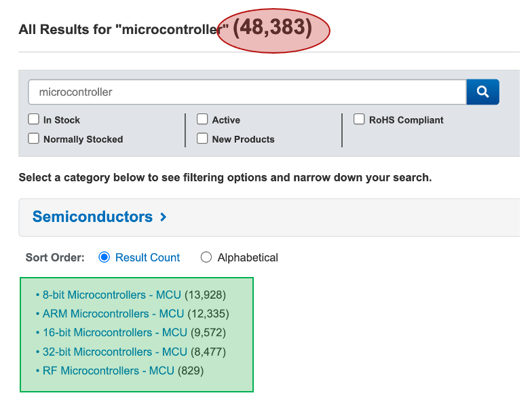The image size is (532, 406).
Task: Switch sort order to Alphabetical
Action: tap(206, 257)
